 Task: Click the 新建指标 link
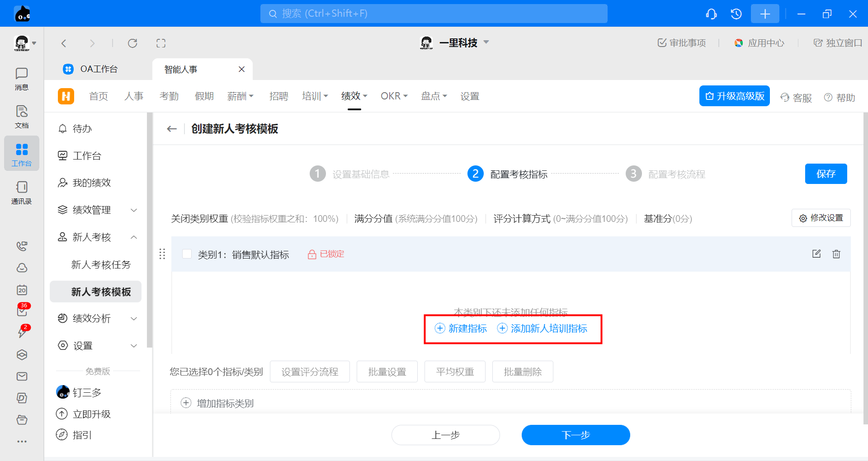click(x=461, y=329)
